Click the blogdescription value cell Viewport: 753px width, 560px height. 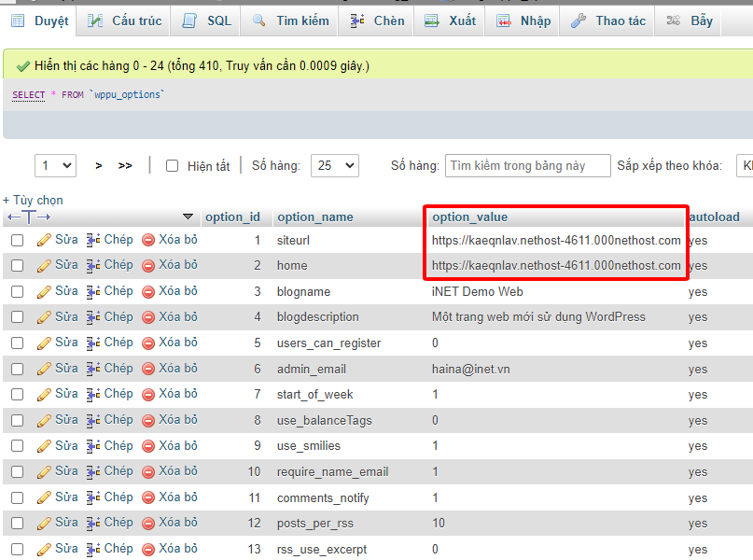coord(538,317)
